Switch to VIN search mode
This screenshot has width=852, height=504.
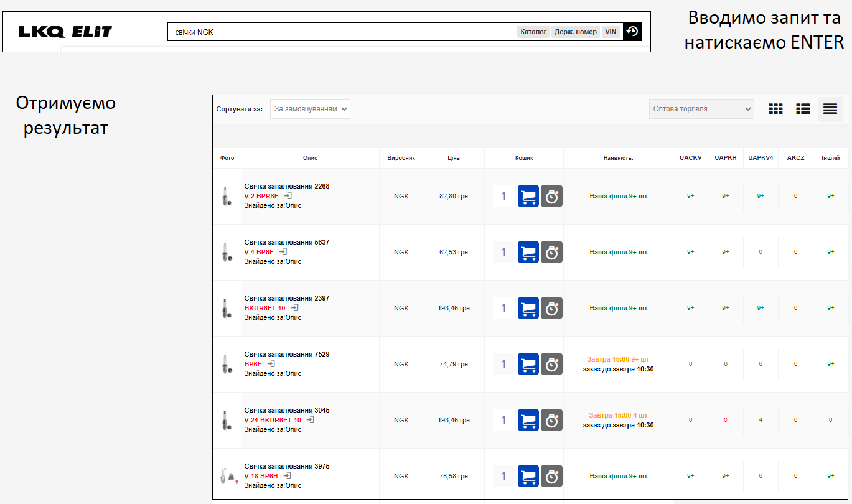611,32
